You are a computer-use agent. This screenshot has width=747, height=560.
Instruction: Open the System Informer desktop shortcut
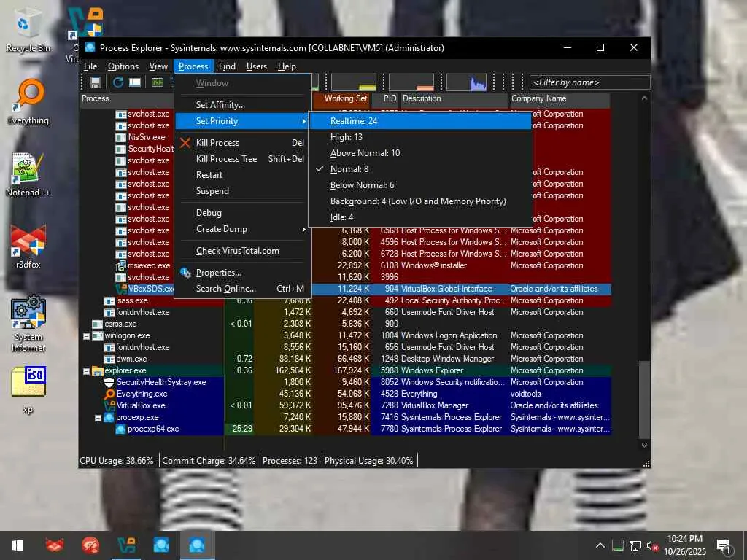[28, 324]
